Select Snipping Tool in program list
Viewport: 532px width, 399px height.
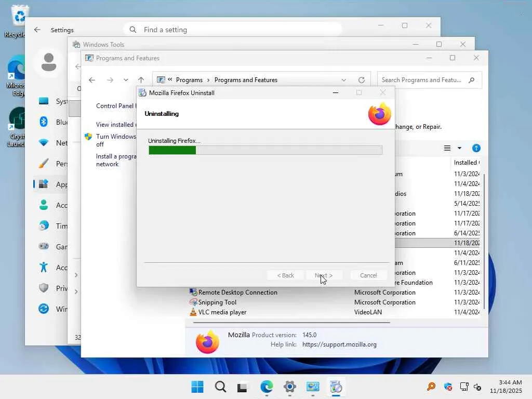(x=217, y=302)
